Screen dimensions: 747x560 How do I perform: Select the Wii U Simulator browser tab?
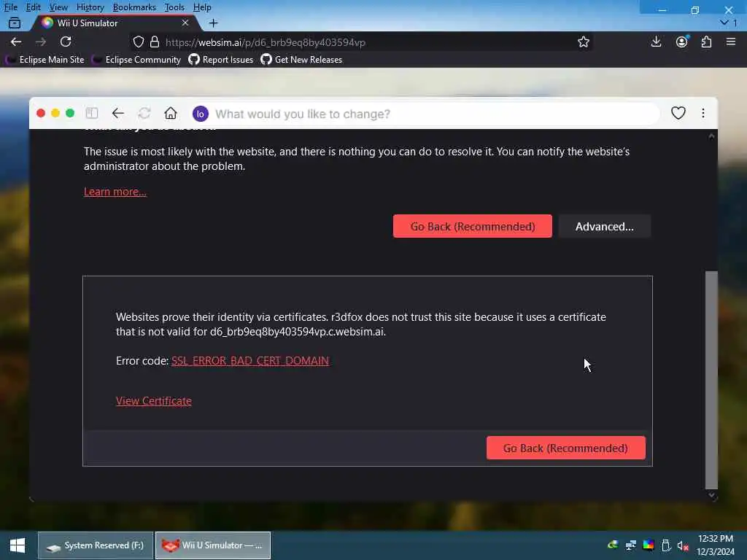[115, 23]
